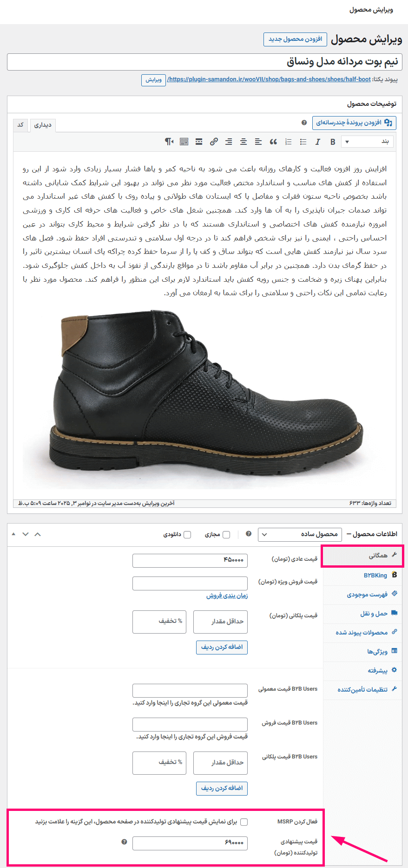Viewport: 408px width, 868px height.
Task: Insert a blockquote in the description
Action: pyautogui.click(x=273, y=142)
